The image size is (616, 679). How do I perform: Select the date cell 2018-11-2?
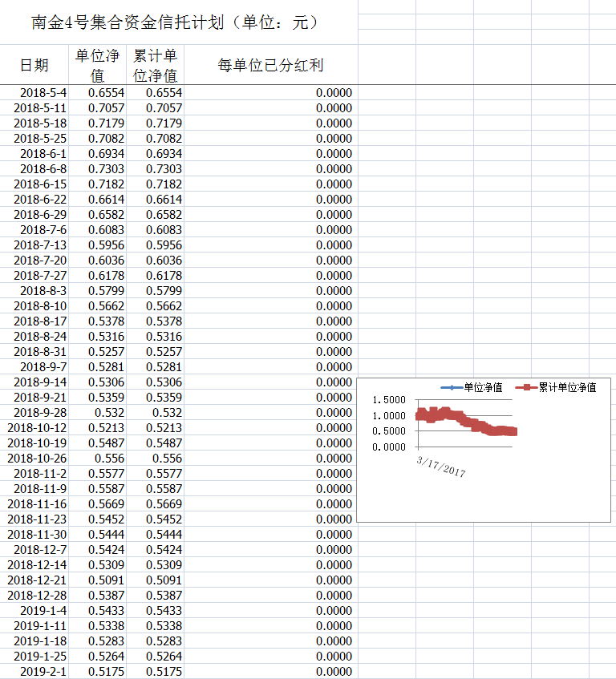coord(34,473)
